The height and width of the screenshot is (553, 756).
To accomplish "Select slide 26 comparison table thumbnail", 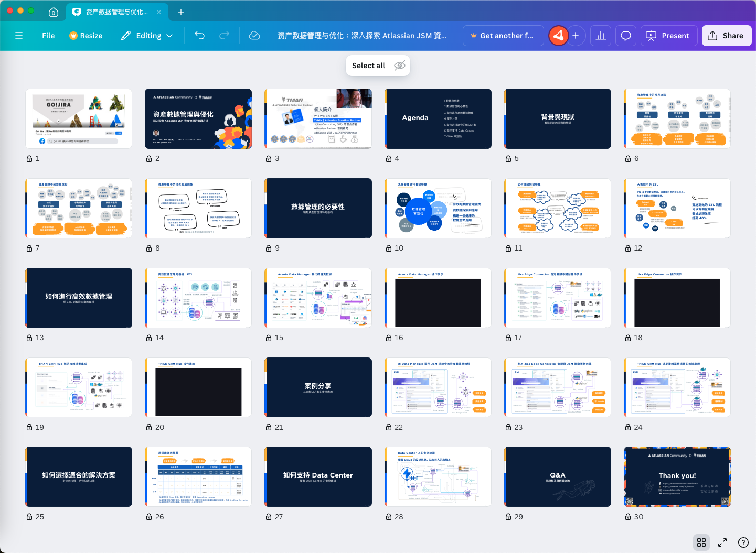I will coord(198,476).
